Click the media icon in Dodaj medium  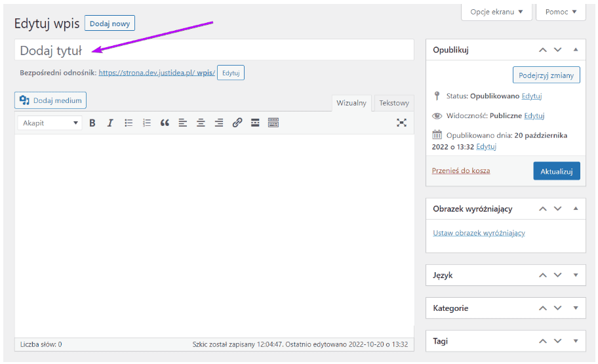point(25,100)
